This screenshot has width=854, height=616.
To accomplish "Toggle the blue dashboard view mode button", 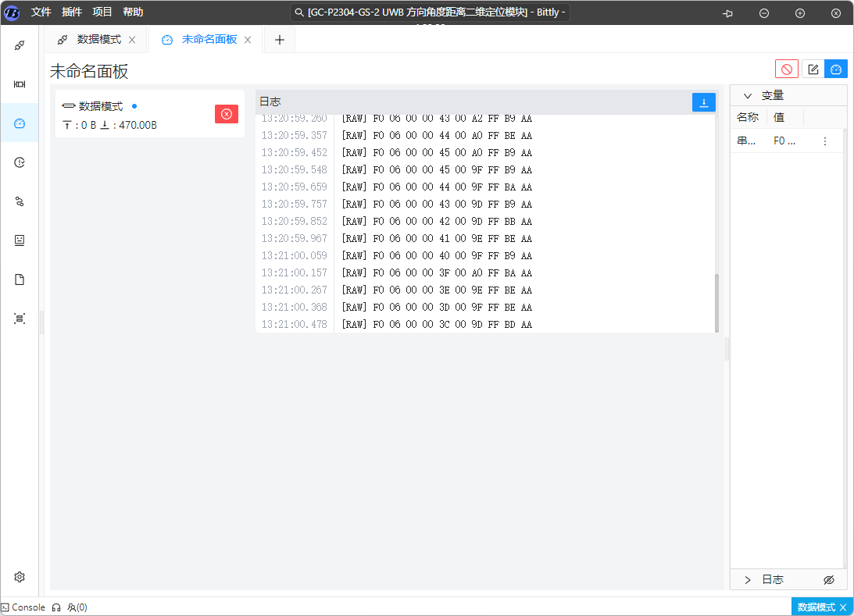I will coord(836,69).
